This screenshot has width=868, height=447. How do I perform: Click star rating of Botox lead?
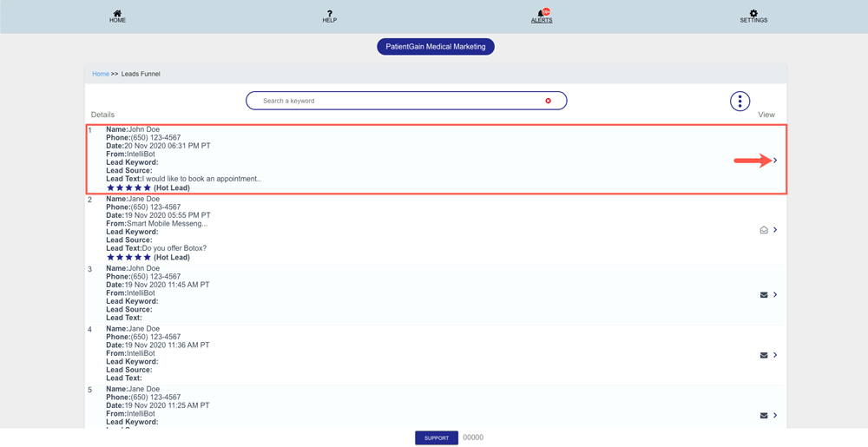point(128,257)
